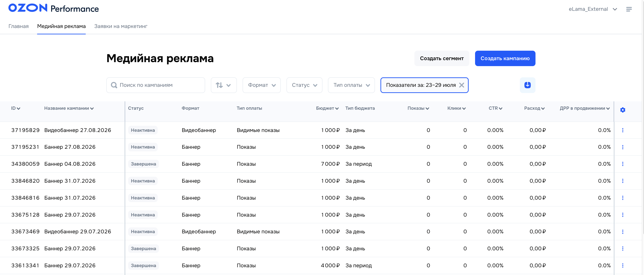Sort by Бюджет column header
The width and height of the screenshot is (644, 275).
[327, 108]
